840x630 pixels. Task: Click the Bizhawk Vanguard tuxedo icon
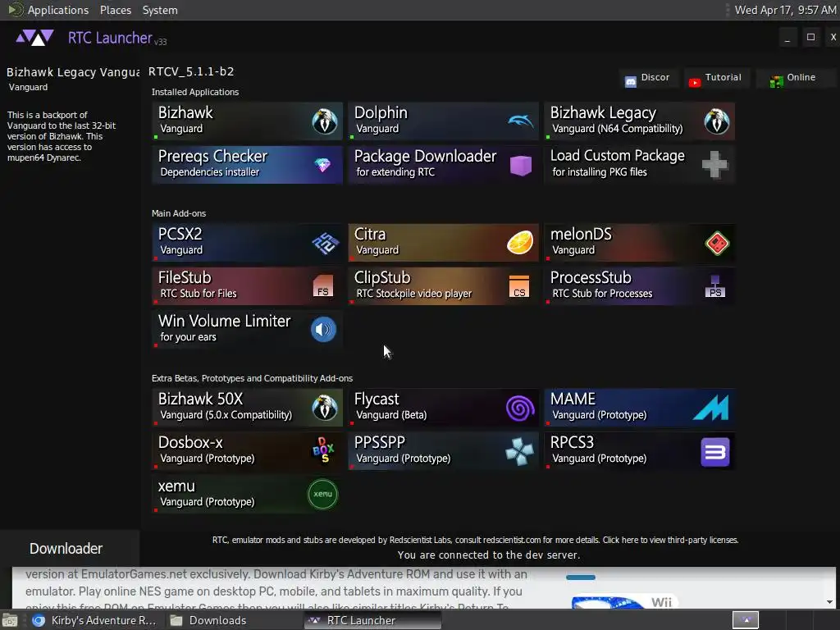click(325, 121)
